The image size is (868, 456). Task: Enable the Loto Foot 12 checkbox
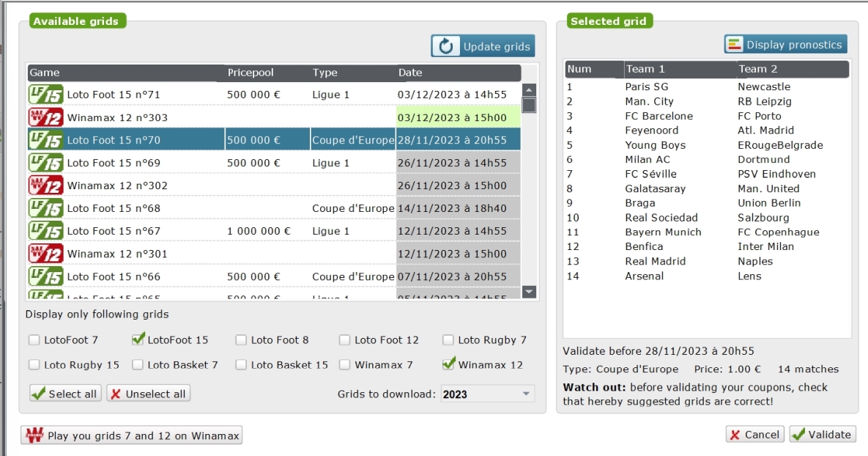(x=344, y=339)
